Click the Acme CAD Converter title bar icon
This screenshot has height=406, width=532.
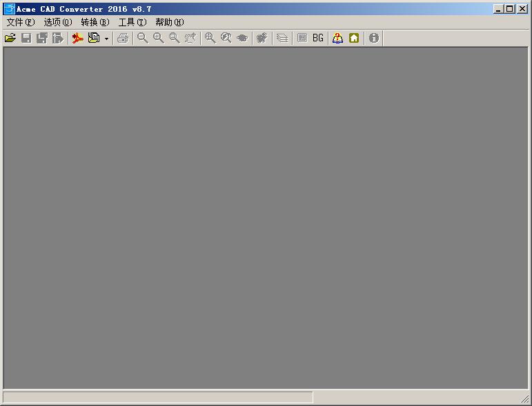click(9, 9)
